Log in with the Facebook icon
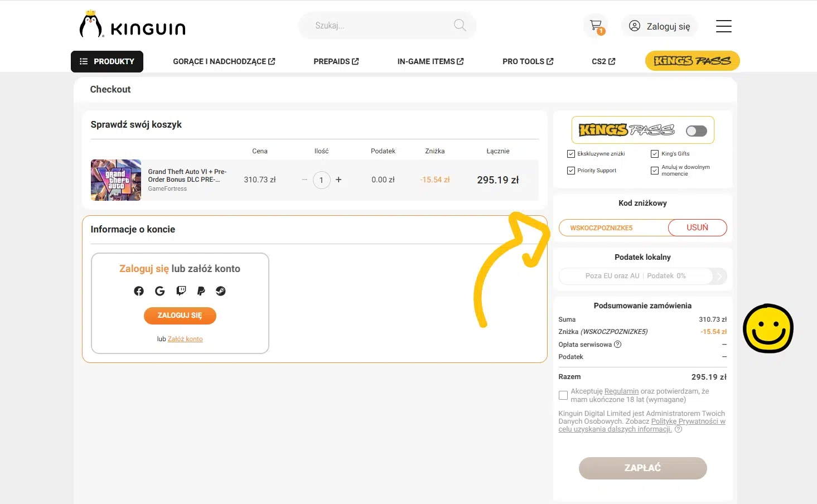Image resolution: width=817 pixels, height=504 pixels. pyautogui.click(x=139, y=291)
